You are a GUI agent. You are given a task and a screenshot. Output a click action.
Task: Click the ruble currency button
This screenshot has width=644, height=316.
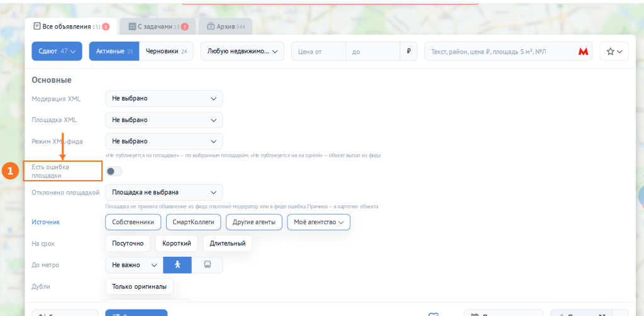409,52
